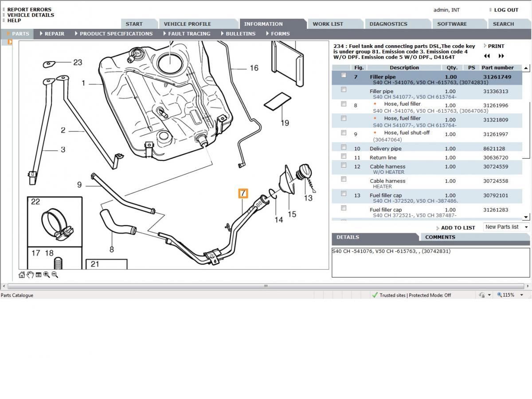Click 'Delivery pipe' description text
The image size is (532, 399).
386,149
